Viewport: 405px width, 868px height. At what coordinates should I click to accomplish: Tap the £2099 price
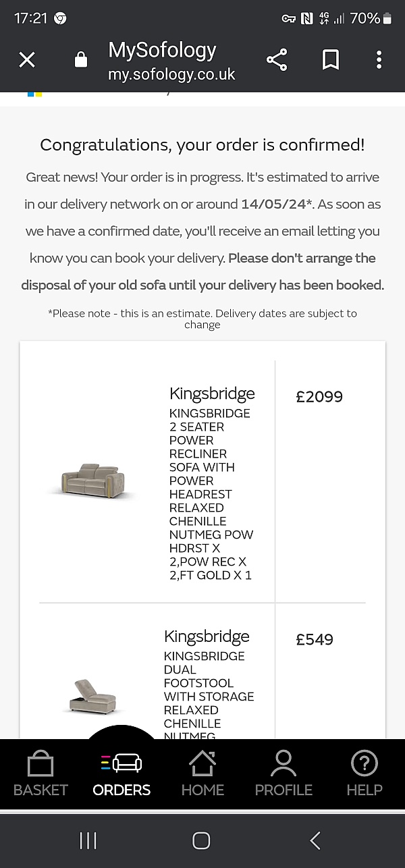(319, 396)
